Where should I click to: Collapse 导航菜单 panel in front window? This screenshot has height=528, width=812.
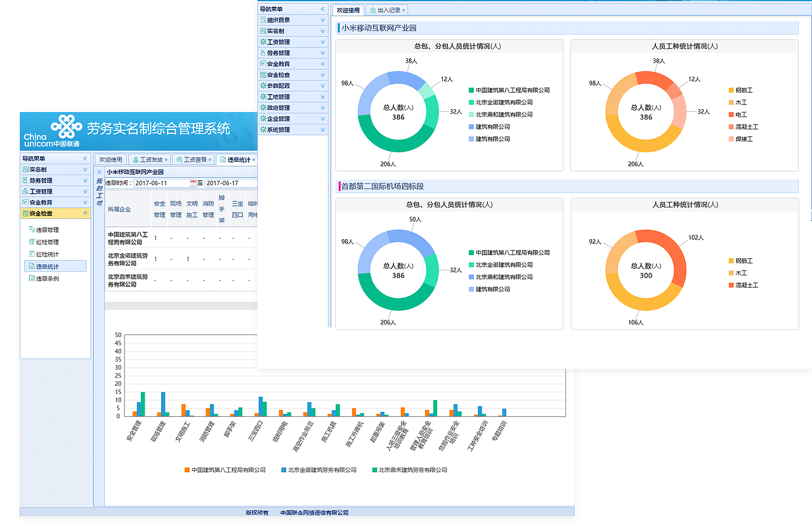(x=323, y=9)
